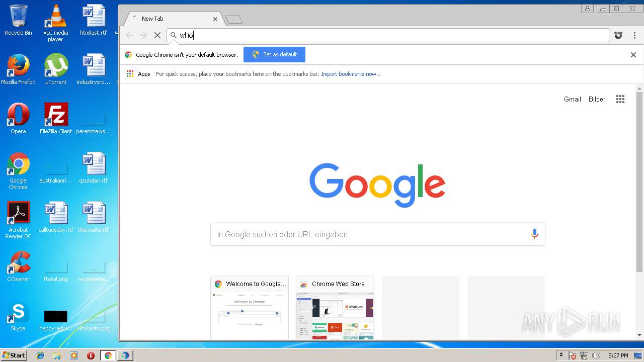
Task: Open Chrome user profile button
Action: tap(587, 9)
